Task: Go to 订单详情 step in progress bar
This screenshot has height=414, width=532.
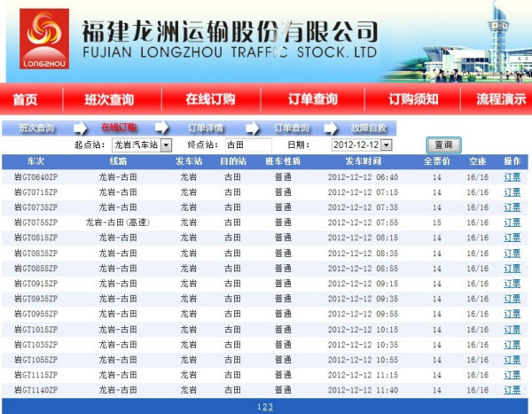Action: [206, 128]
